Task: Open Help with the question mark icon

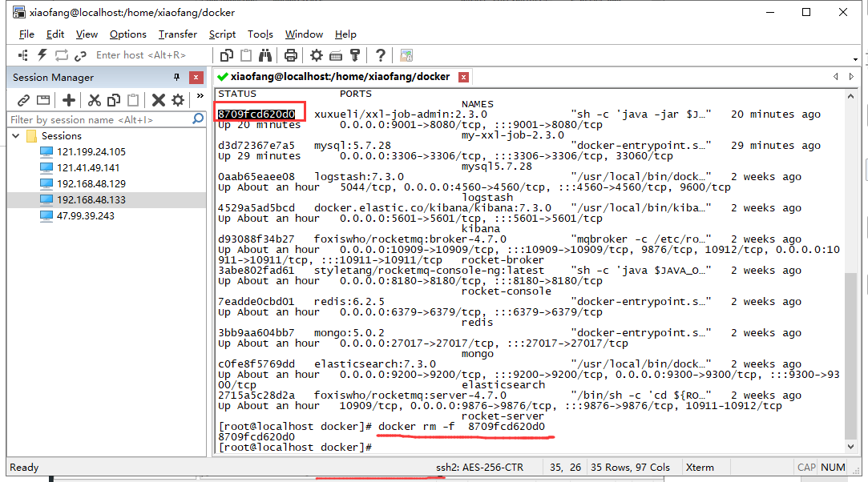Action: (381, 54)
